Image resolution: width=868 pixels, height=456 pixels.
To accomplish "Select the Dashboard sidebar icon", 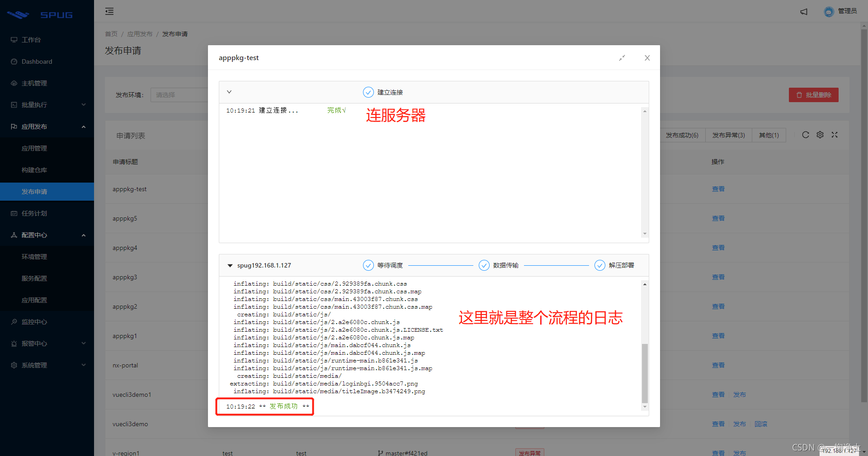I will click(14, 61).
